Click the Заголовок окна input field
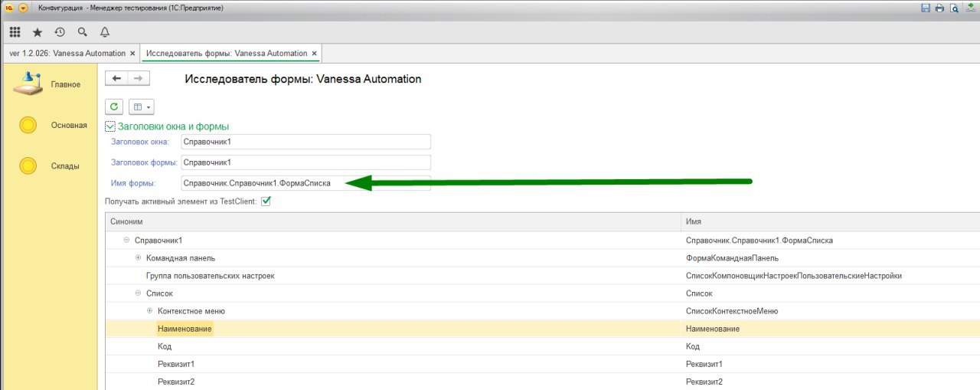This screenshot has height=390, width=980. pyautogui.click(x=305, y=142)
